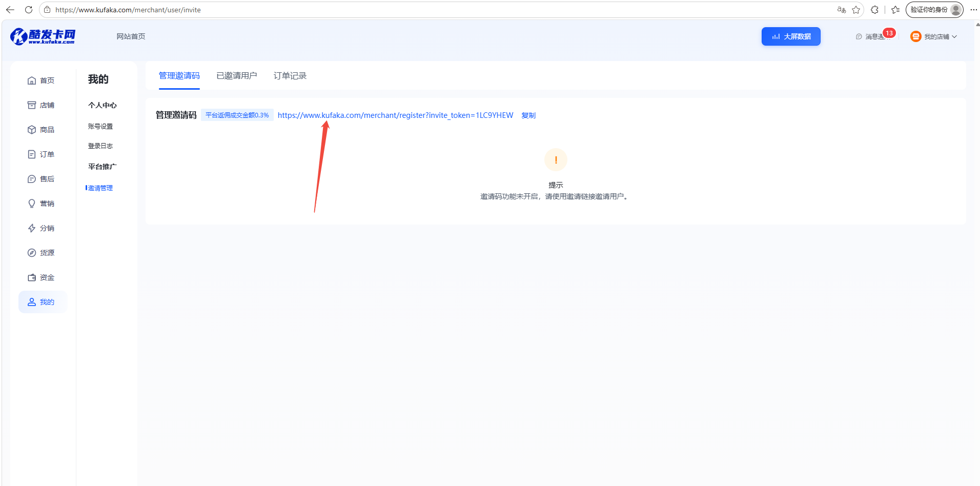Click the 我的 panel heading
Screen dimensions: 980x486
tap(98, 79)
